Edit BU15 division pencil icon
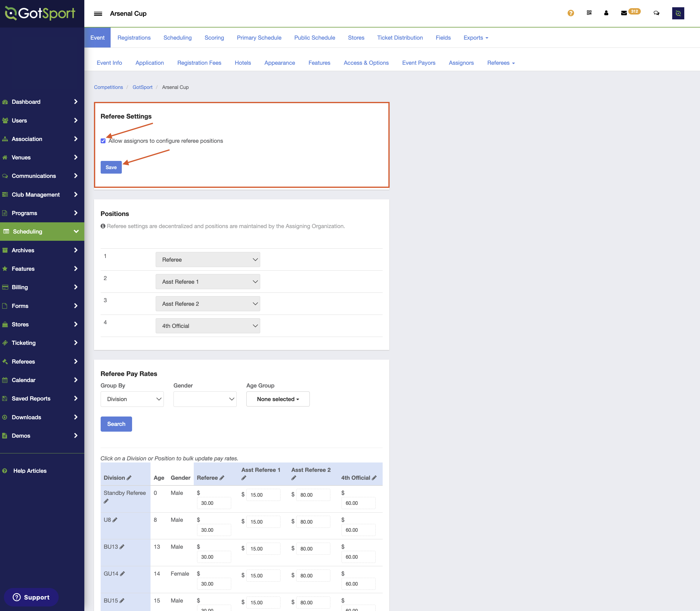 (122, 601)
